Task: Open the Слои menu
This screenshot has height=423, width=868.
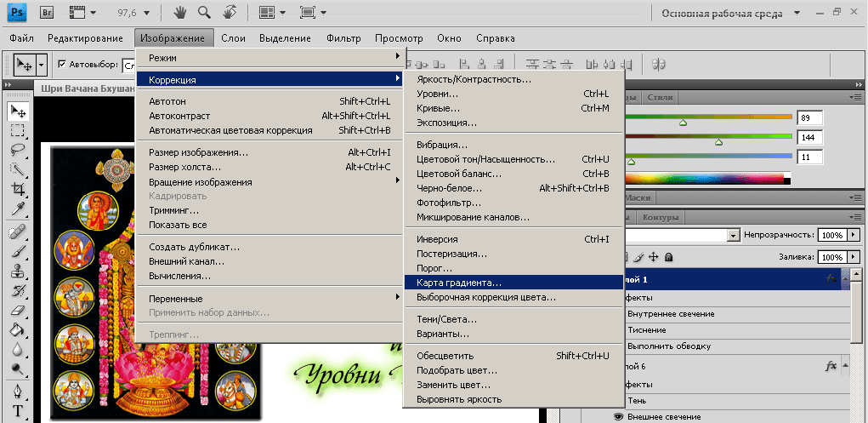Action: pos(233,38)
